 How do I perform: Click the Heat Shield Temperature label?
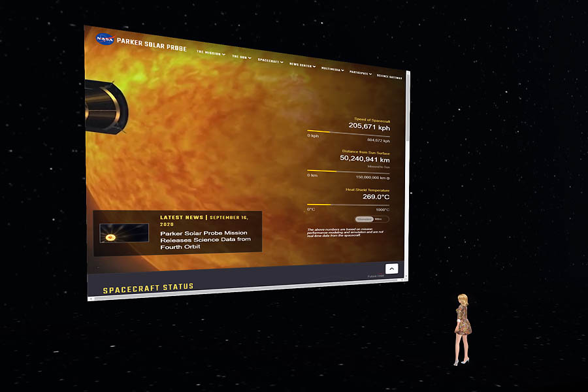(x=367, y=190)
